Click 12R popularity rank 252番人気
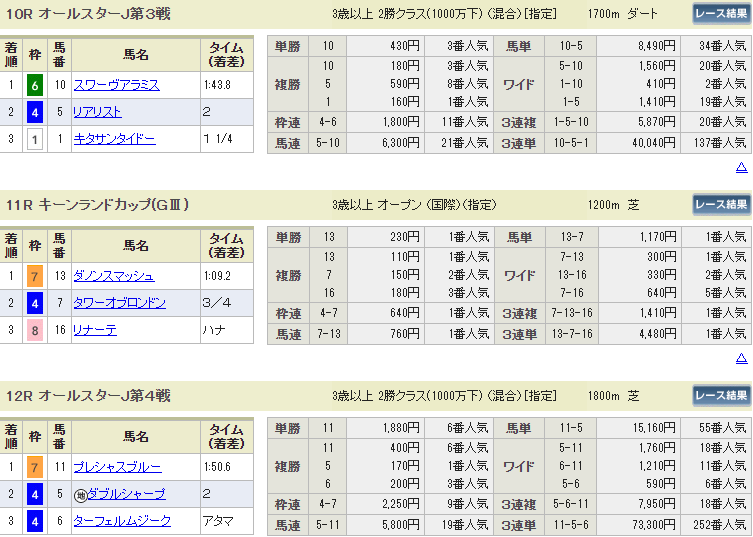 point(719,525)
